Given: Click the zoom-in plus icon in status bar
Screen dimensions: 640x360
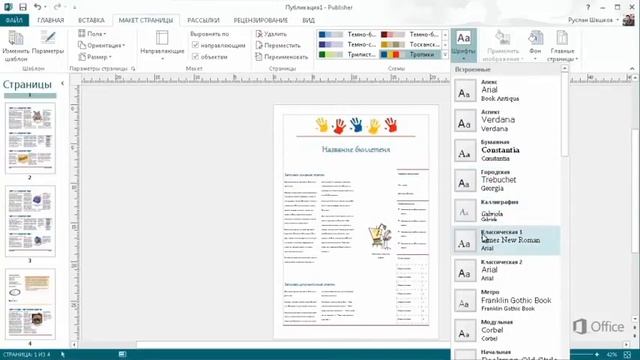Looking at the screenshot, I should click(597, 355).
